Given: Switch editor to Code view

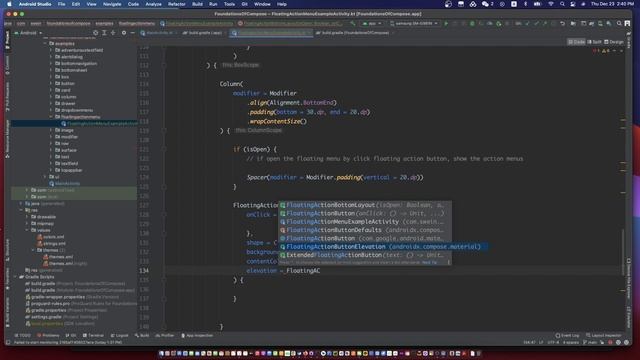Looking at the screenshot, I should (x=576, y=42).
